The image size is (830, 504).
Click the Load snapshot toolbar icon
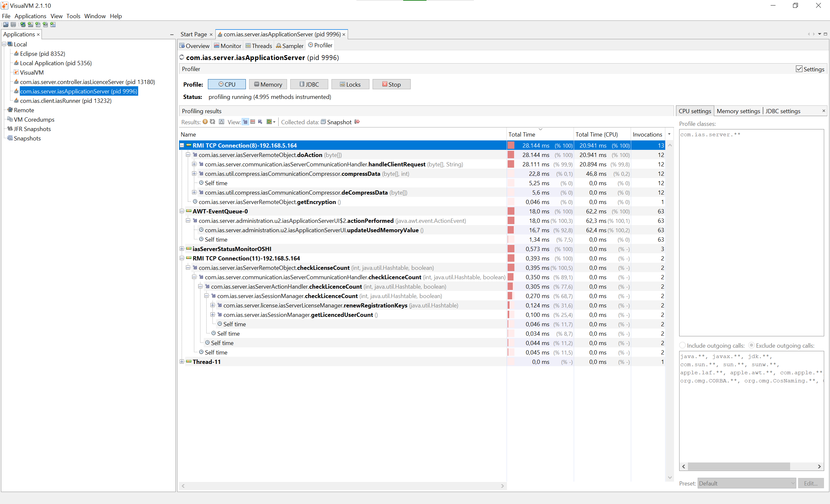[x=6, y=25]
